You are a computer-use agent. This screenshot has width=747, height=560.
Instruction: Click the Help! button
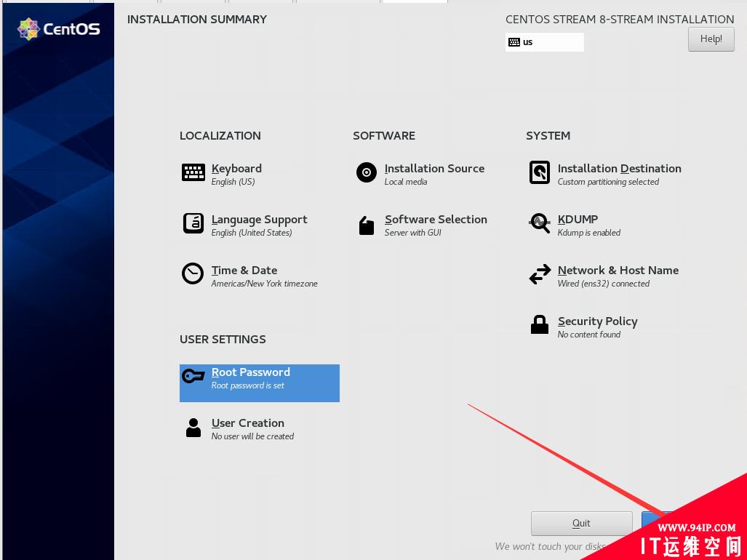(711, 39)
